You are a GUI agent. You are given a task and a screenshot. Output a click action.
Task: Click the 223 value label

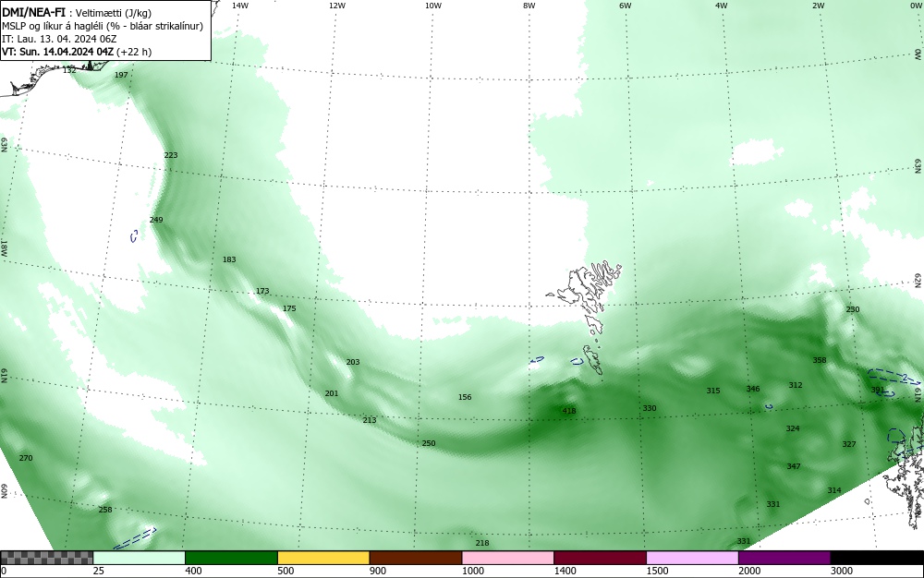170,155
